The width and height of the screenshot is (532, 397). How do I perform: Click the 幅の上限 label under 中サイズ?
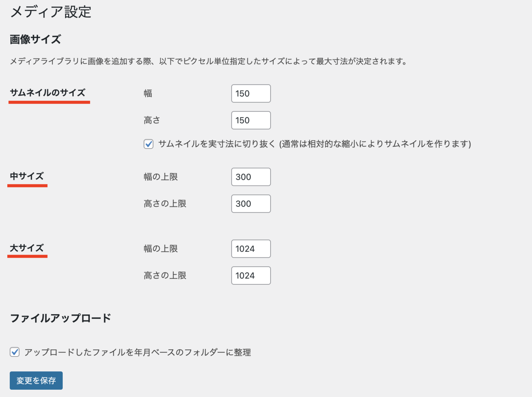pyautogui.click(x=161, y=177)
